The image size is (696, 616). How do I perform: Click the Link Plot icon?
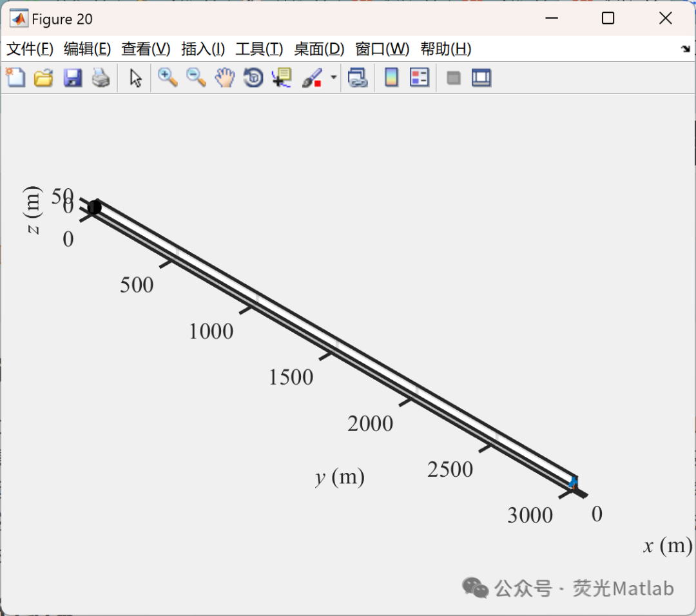tap(358, 78)
